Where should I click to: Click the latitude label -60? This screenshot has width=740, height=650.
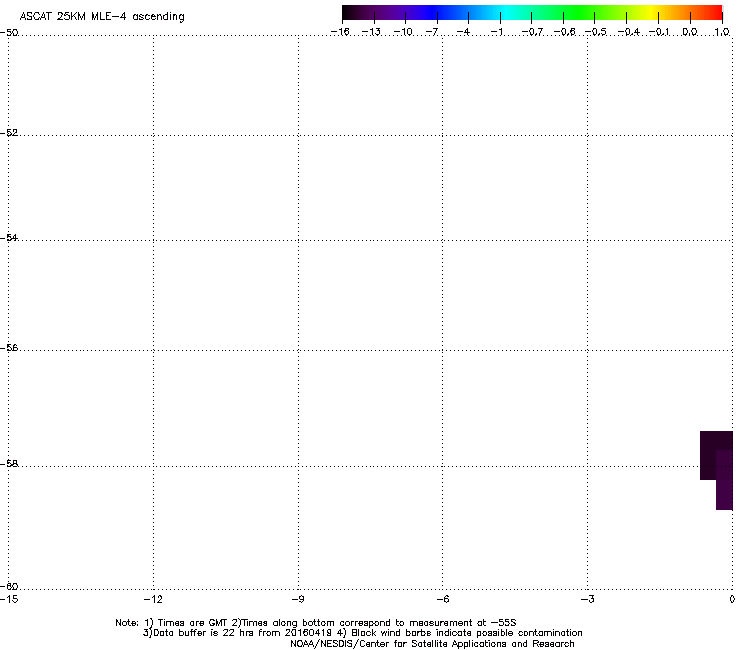(x=9, y=586)
